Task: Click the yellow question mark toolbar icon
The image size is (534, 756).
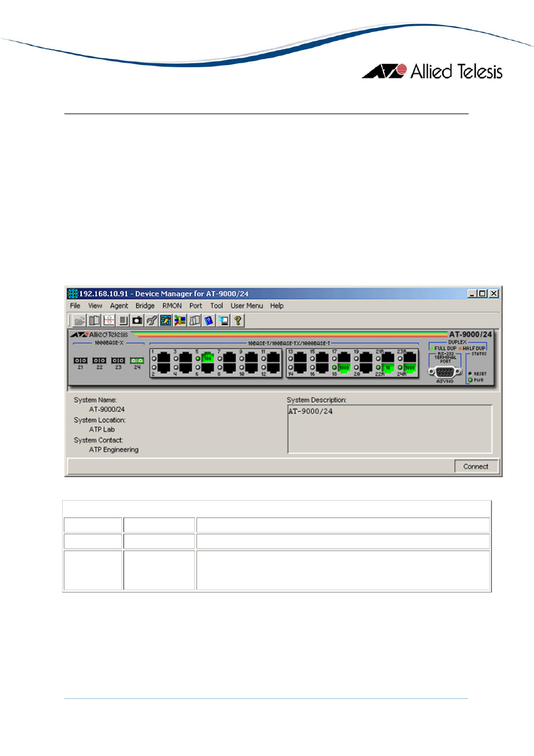Action: (238, 320)
